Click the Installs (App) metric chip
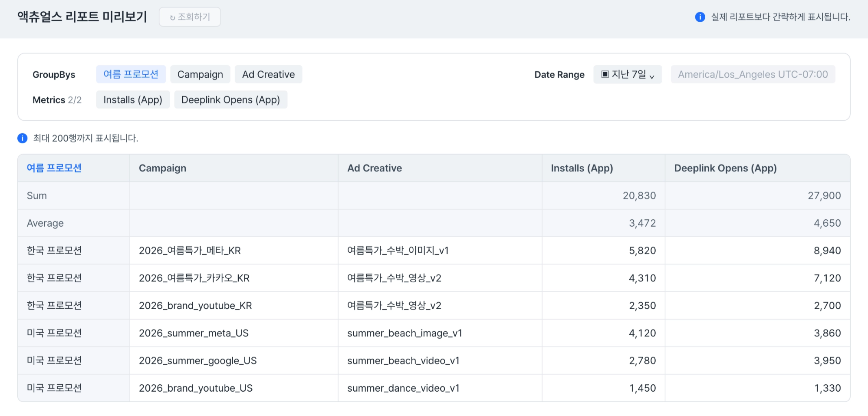868x416 pixels. coord(133,99)
